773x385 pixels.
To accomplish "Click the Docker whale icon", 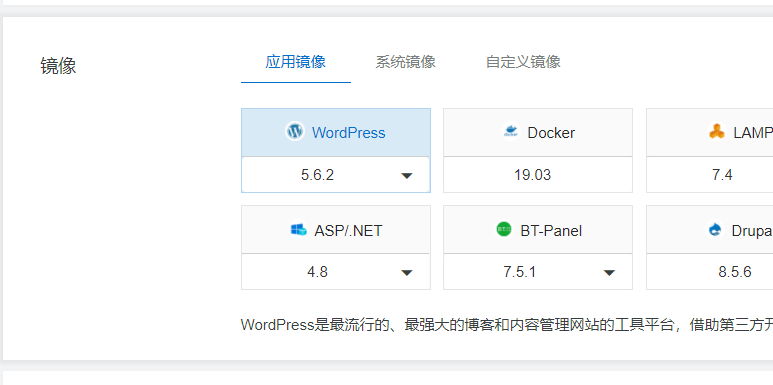I will [511, 132].
